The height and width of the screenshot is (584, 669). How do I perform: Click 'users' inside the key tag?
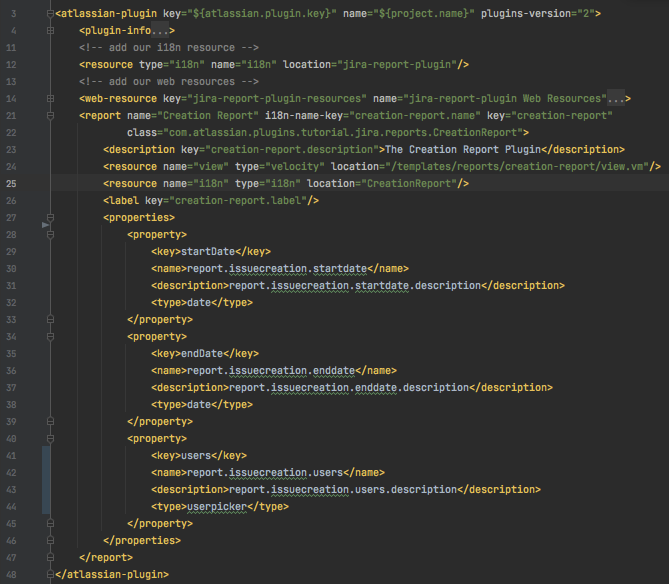tap(196, 456)
